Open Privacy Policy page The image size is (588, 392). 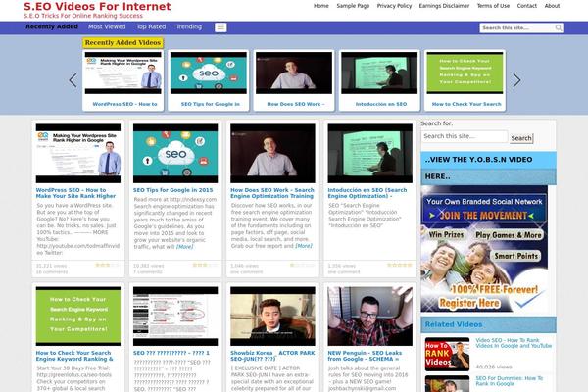pyautogui.click(x=394, y=6)
